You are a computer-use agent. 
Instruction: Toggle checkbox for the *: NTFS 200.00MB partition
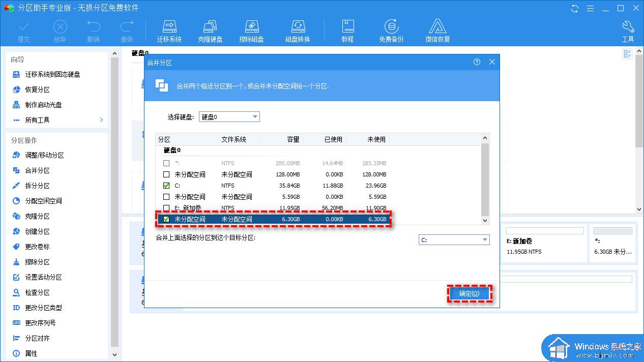point(166,163)
